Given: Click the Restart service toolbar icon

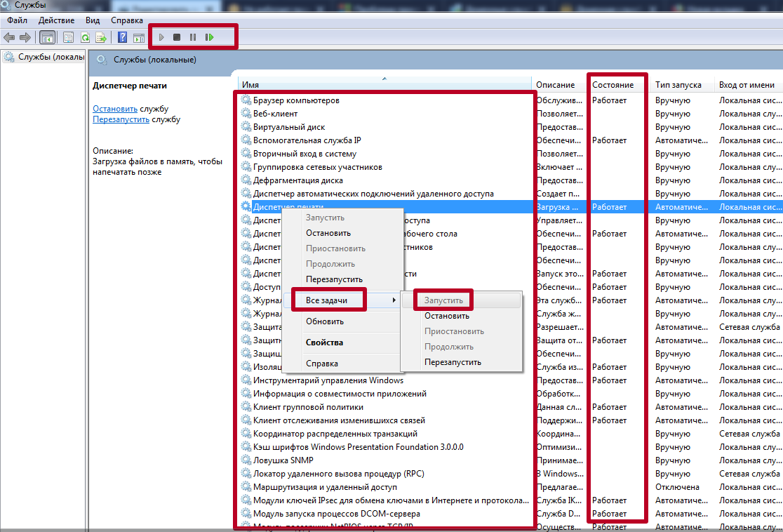Looking at the screenshot, I should pos(209,37).
